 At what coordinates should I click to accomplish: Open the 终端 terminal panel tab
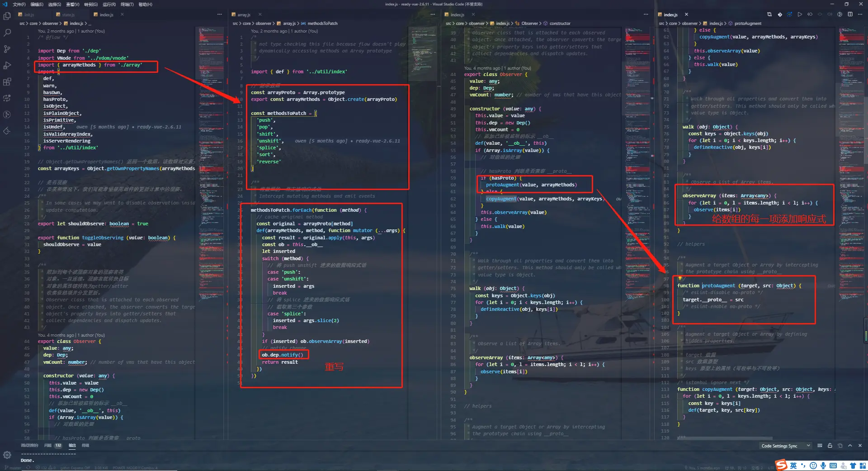click(85, 446)
